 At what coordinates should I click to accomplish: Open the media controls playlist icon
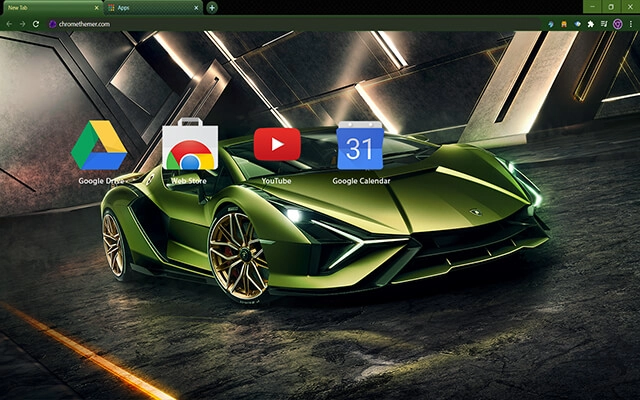click(x=604, y=24)
